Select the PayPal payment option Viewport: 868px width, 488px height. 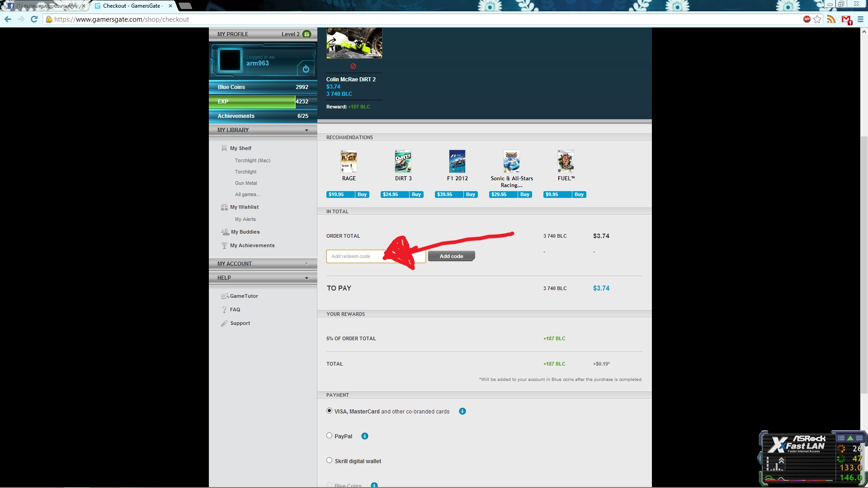tap(329, 436)
